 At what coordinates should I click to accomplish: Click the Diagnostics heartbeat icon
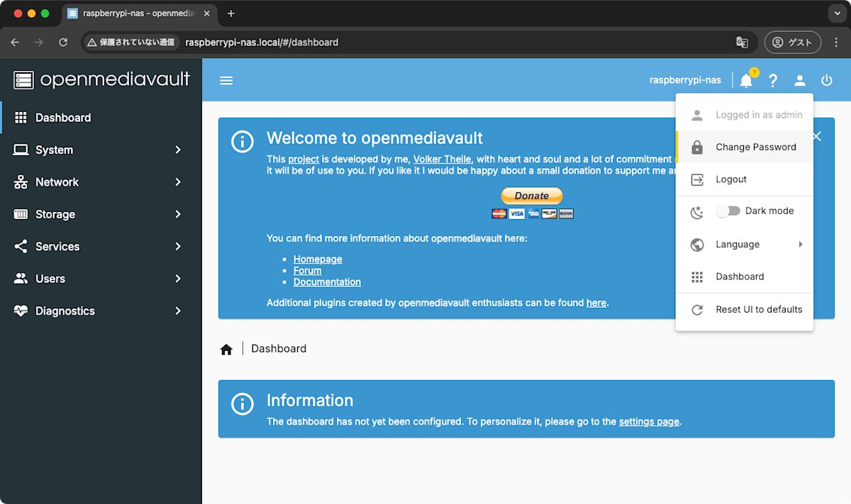pyautogui.click(x=21, y=310)
